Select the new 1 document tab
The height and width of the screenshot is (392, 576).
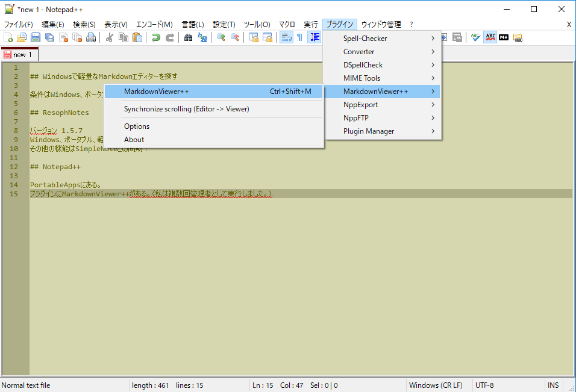[x=19, y=54]
